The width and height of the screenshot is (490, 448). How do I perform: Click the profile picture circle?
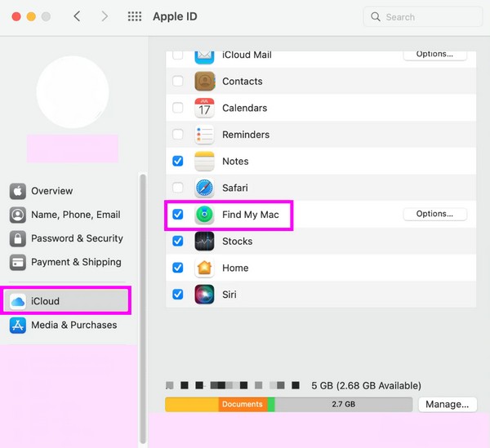click(x=73, y=92)
